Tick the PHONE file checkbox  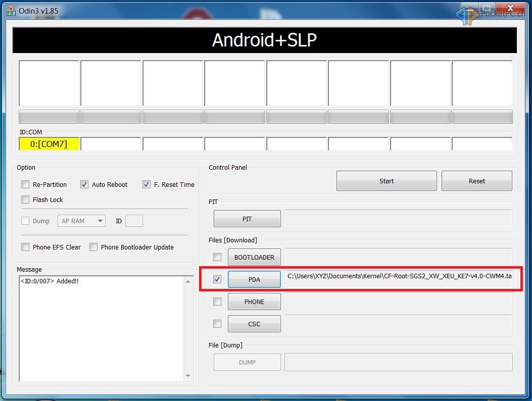(x=217, y=302)
